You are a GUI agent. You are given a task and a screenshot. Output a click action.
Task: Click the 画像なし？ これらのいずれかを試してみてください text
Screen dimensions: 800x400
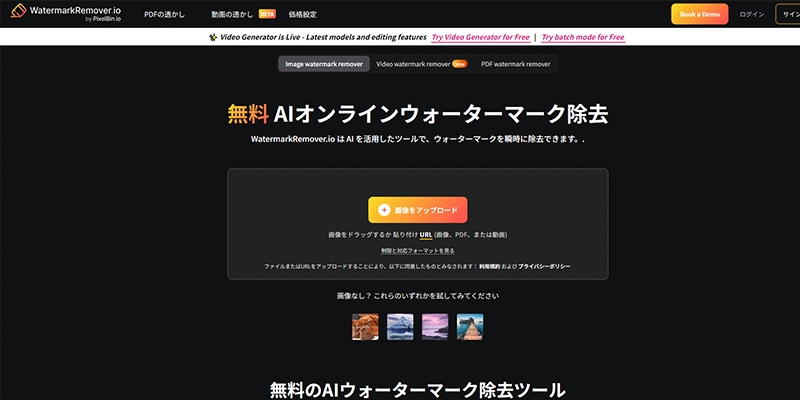pyautogui.click(x=418, y=296)
